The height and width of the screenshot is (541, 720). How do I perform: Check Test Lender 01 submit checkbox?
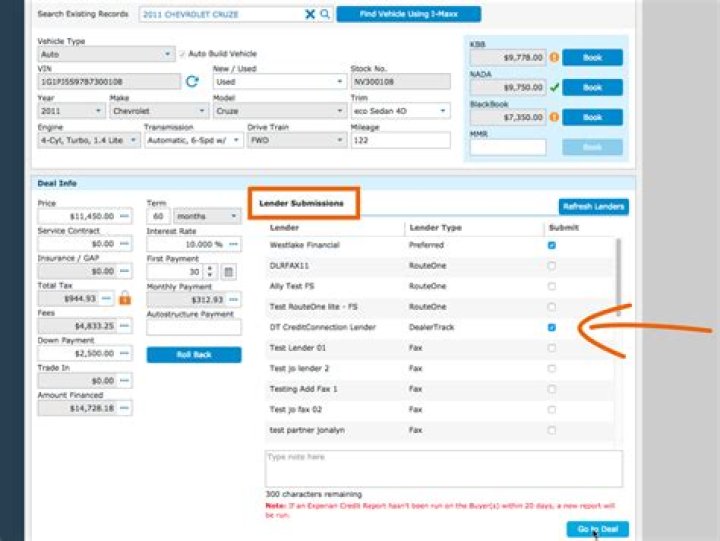[552, 348]
